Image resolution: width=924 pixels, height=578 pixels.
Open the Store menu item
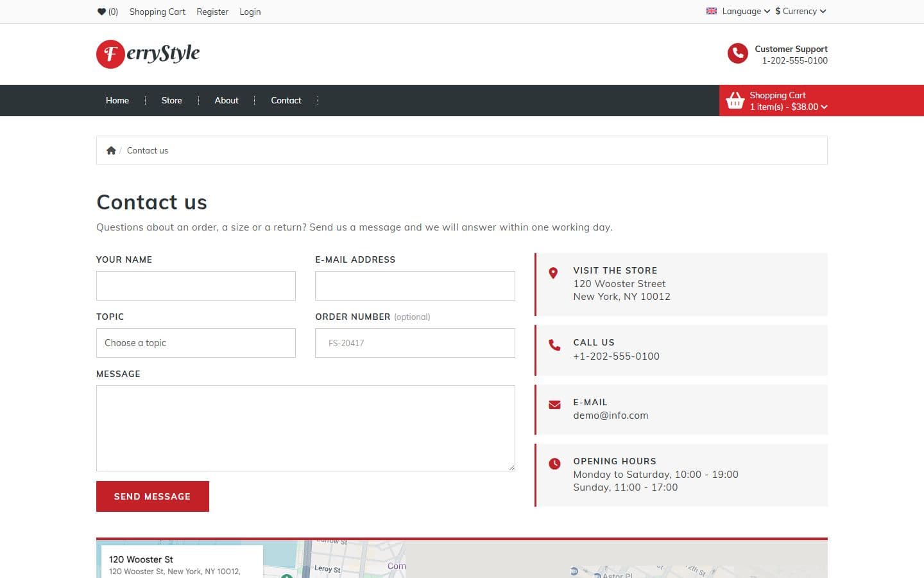tap(171, 100)
